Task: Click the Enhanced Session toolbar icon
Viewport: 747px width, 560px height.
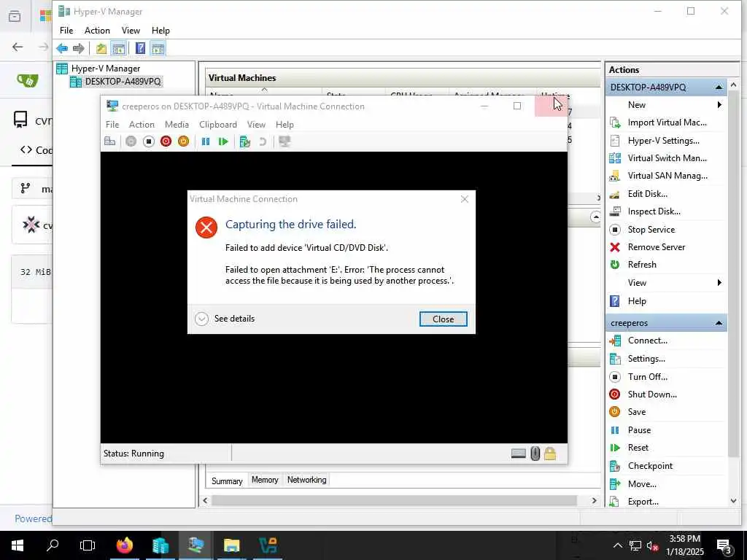Action: click(285, 141)
